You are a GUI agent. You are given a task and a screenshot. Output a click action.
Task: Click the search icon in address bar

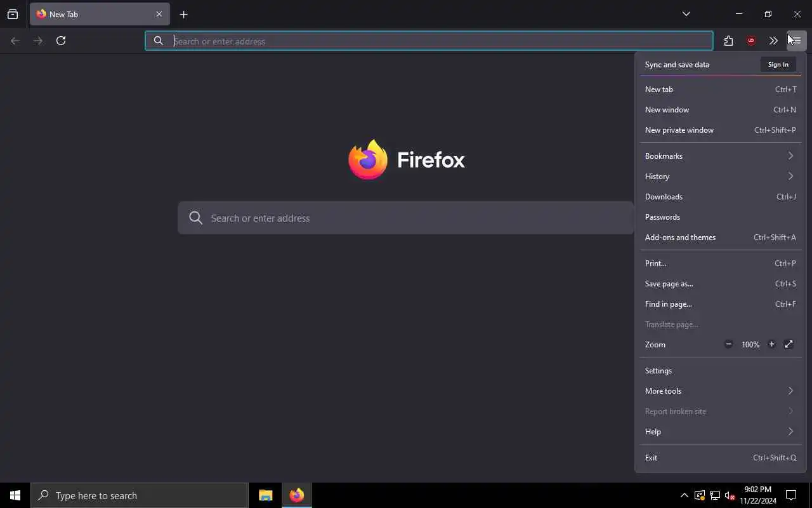[x=159, y=41]
